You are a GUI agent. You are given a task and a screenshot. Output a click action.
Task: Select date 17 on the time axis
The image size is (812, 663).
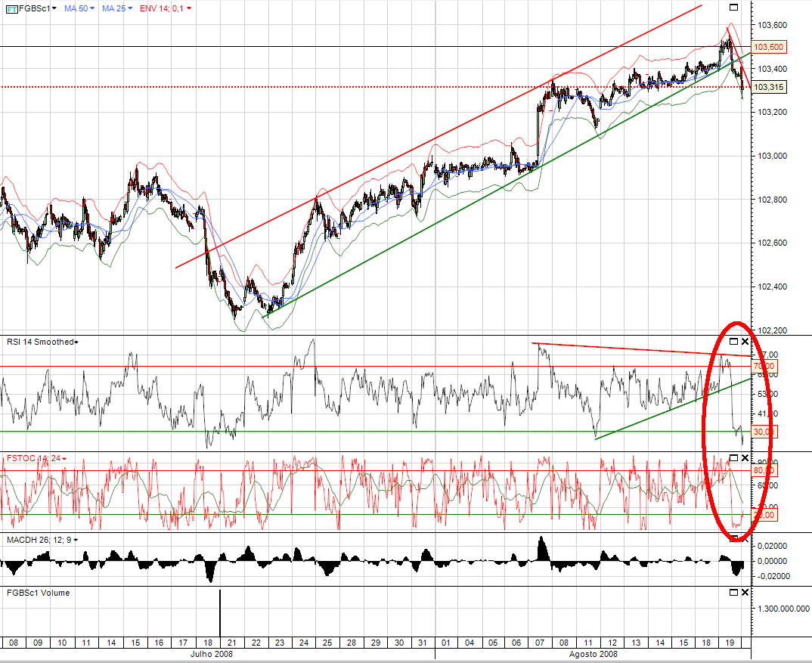[183, 643]
